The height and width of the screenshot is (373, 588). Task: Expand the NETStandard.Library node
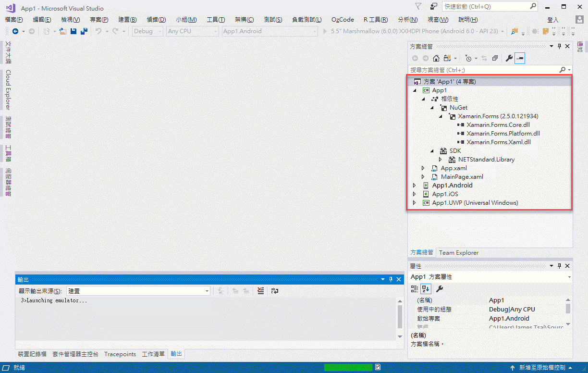pyautogui.click(x=441, y=160)
